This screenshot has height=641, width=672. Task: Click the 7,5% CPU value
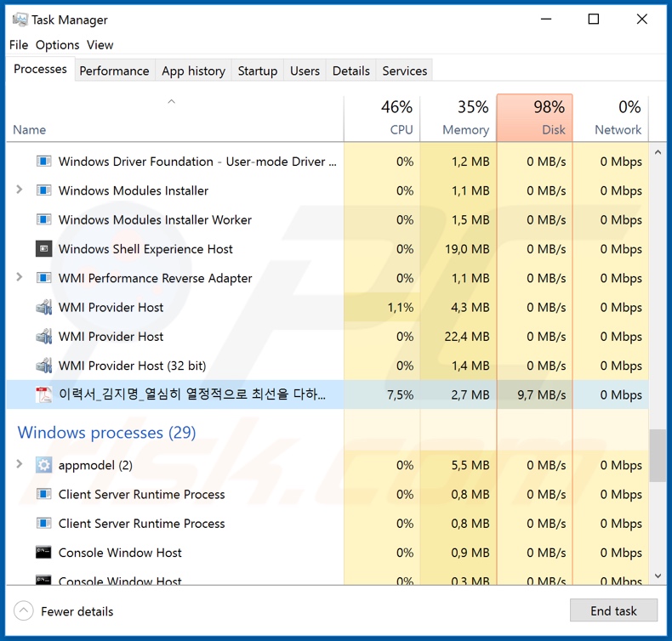tap(401, 394)
